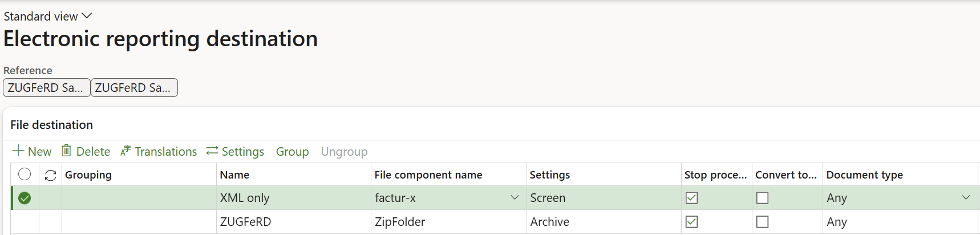The height and width of the screenshot is (235, 980).
Task: Uncheck Stop processing for XML only row
Action: click(x=691, y=198)
